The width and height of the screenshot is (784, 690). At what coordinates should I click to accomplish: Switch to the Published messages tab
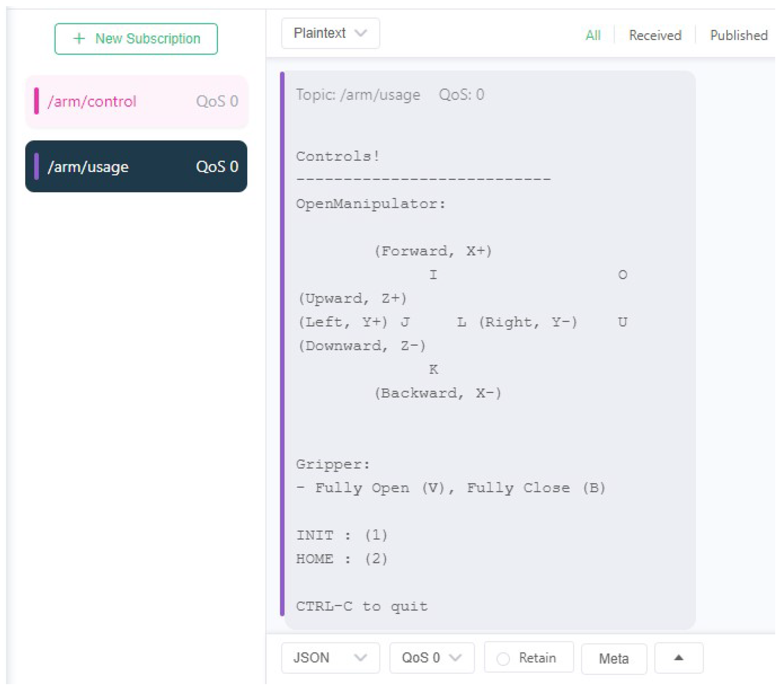(x=739, y=36)
